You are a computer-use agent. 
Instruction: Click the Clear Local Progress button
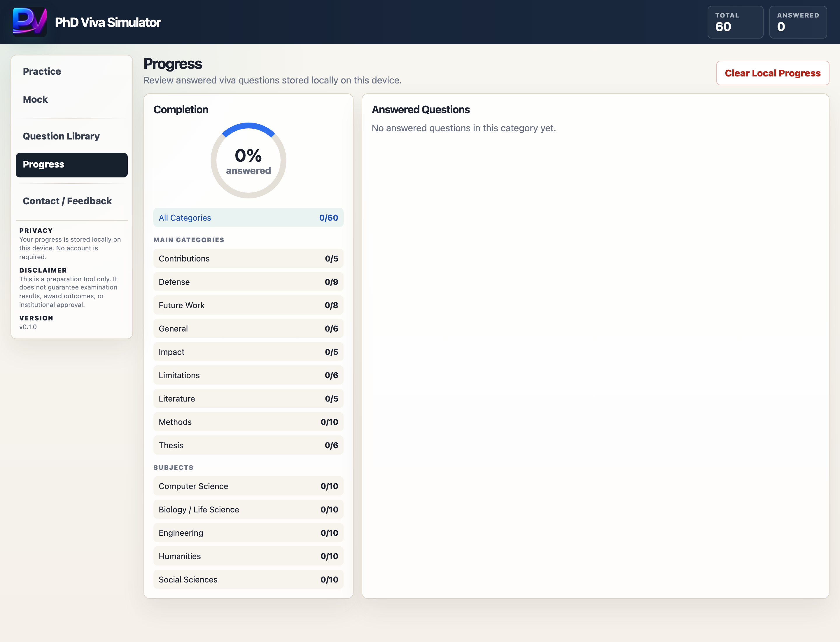click(x=772, y=73)
